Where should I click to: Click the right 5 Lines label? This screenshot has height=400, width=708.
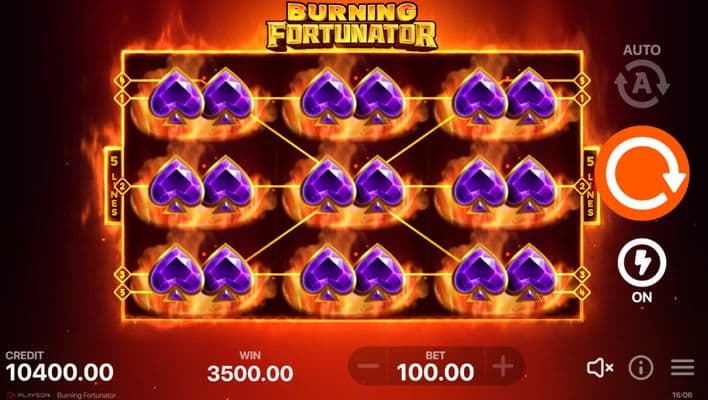pos(591,186)
